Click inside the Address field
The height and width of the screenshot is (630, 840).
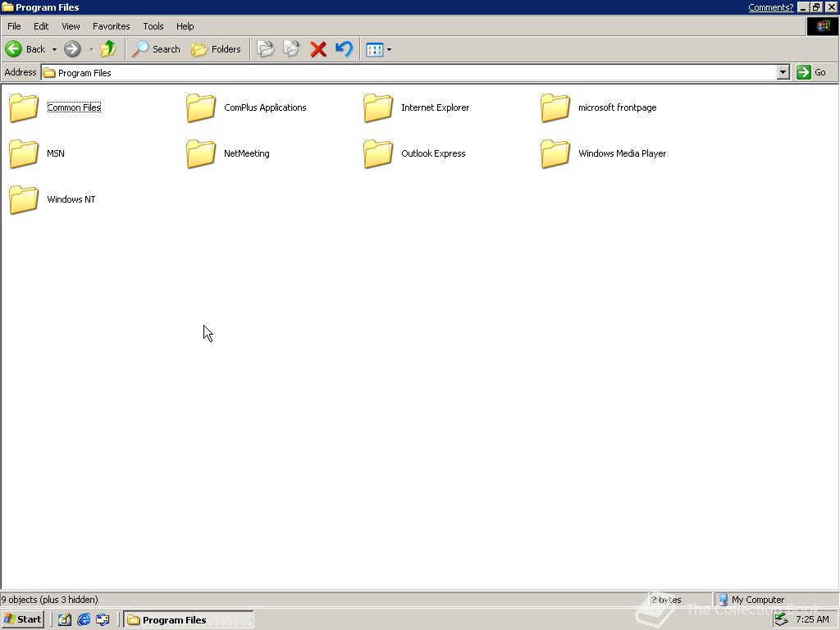click(x=409, y=73)
